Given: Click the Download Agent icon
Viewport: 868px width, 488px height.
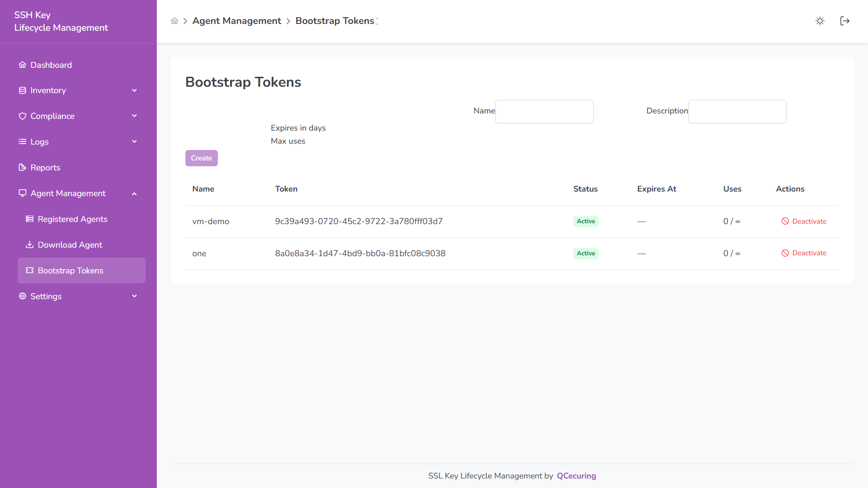Looking at the screenshot, I should pyautogui.click(x=29, y=244).
